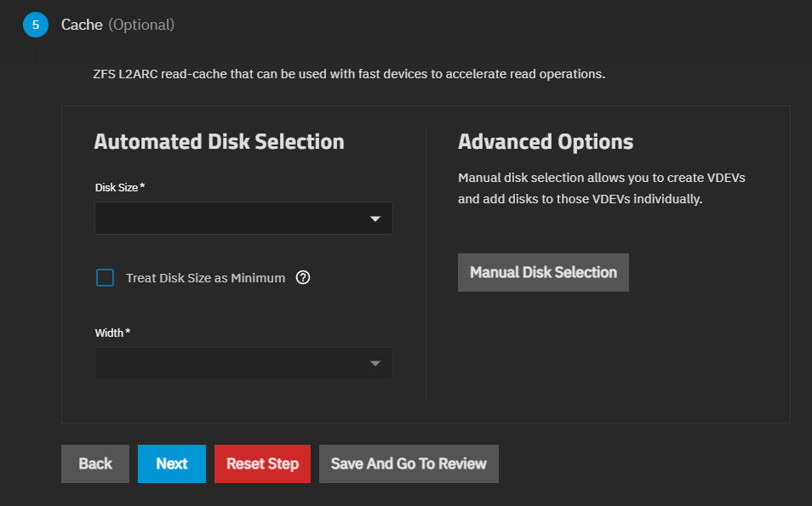Click the Treat Disk Size as Minimum label

click(x=205, y=278)
